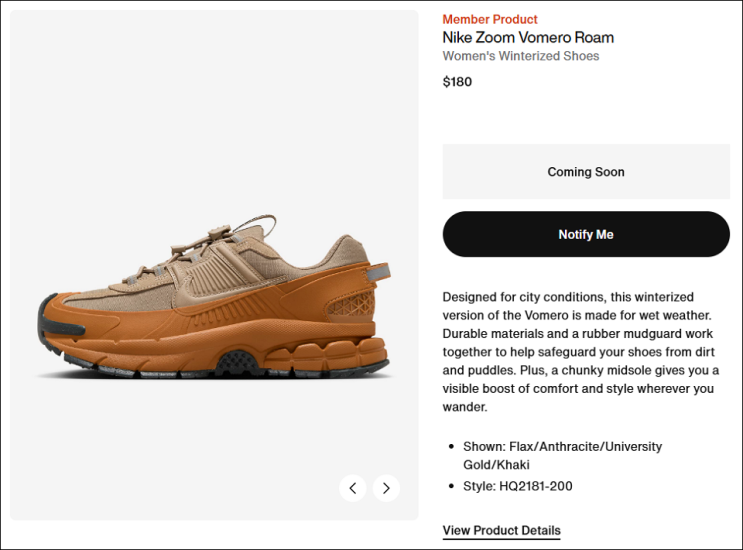Viewport: 743px width, 550px height.
Task: Click the Shown colorway bullet text
Action: 562,455
